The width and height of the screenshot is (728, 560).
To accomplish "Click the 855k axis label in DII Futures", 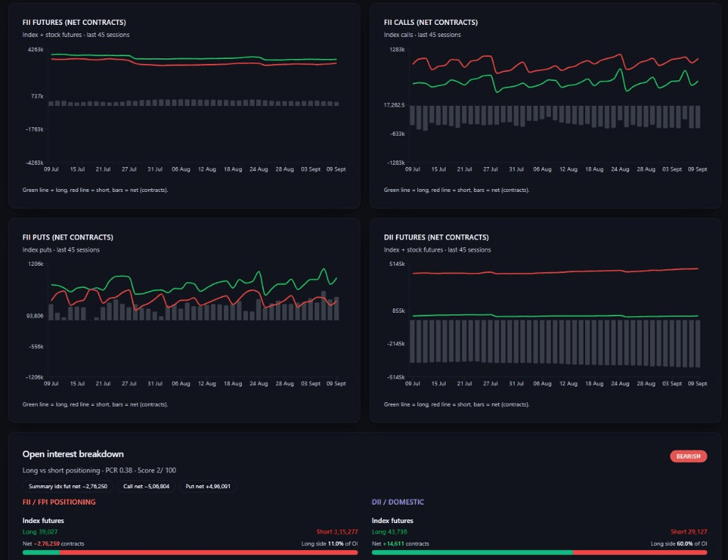I will (398, 311).
